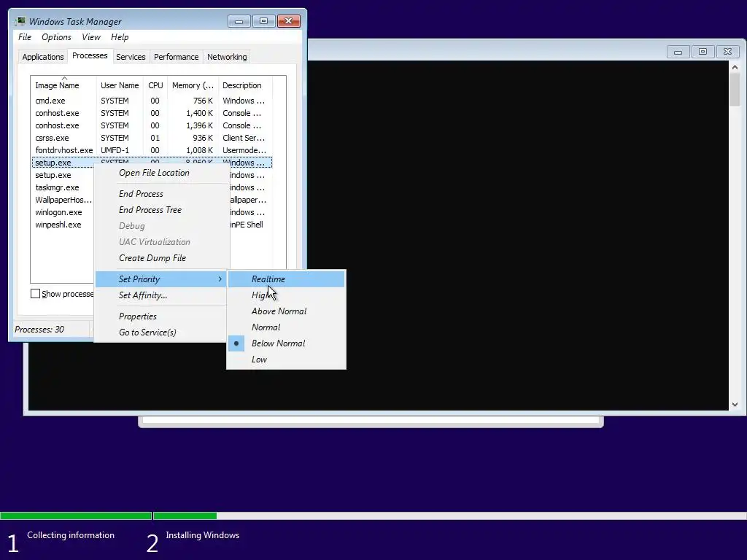Screen dimensions: 747x560
Task: Choose Go to Service(s) from context menu
Action: [x=161, y=332]
